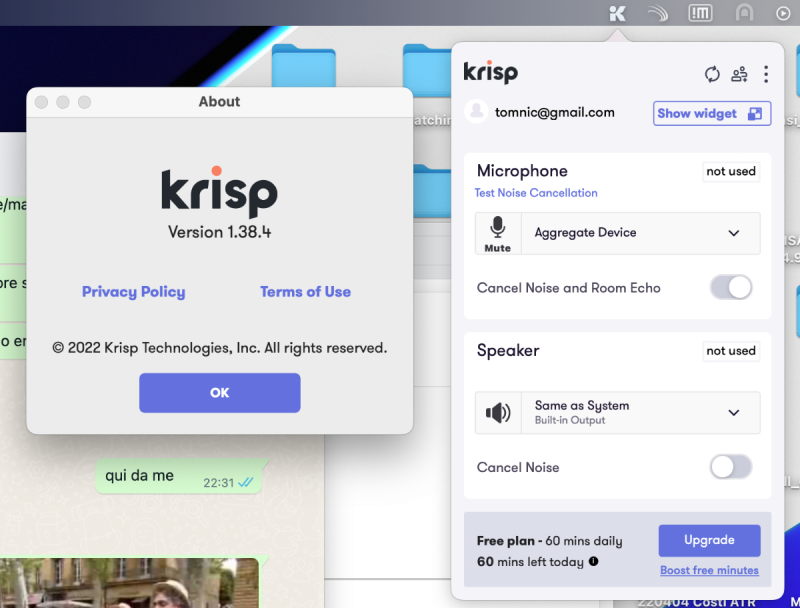Open the Terms of Use link

tap(306, 292)
